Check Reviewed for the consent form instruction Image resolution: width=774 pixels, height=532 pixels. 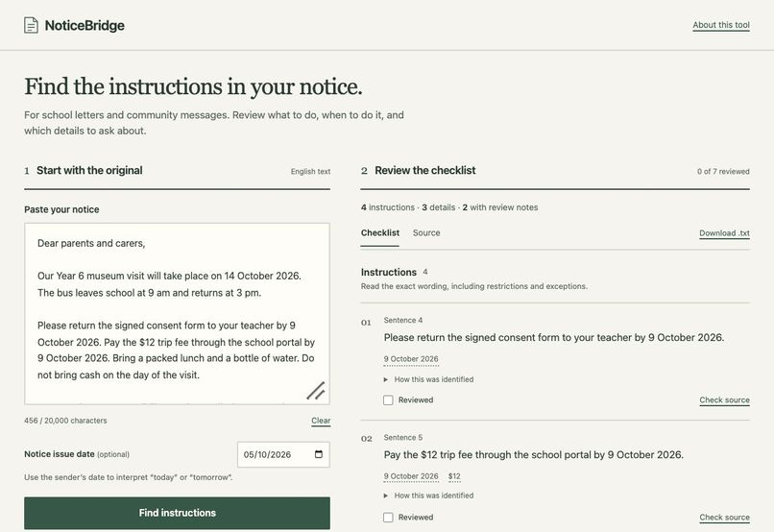coord(388,399)
